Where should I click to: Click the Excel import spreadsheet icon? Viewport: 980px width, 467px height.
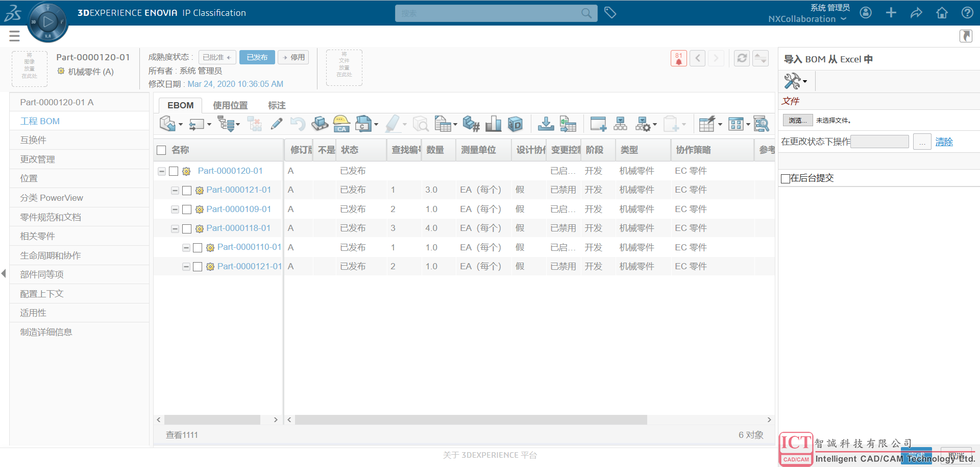(x=568, y=124)
